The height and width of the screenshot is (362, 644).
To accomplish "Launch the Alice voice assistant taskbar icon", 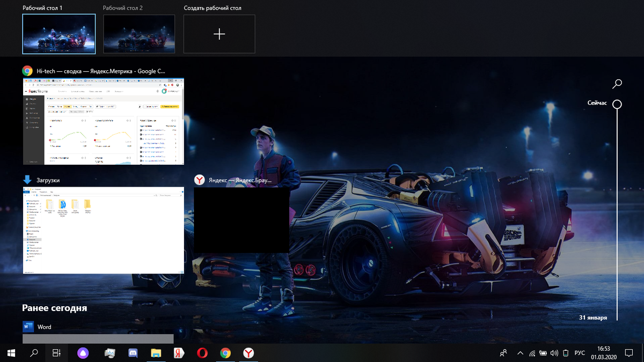I will 83,353.
